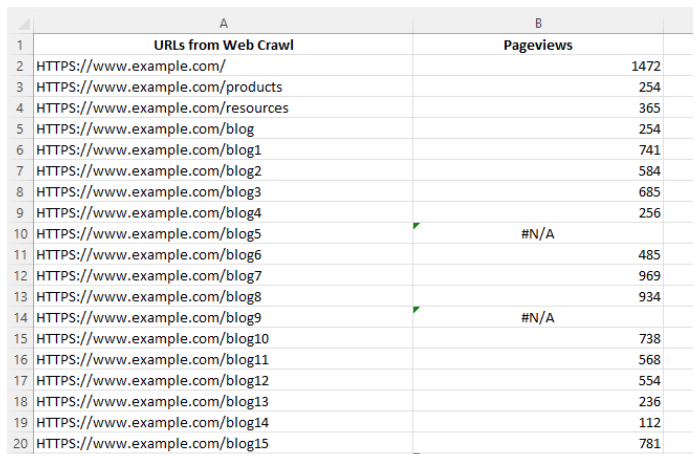The image size is (695, 457).
Task: Select the homepage URL cell in row 2
Action: (223, 66)
